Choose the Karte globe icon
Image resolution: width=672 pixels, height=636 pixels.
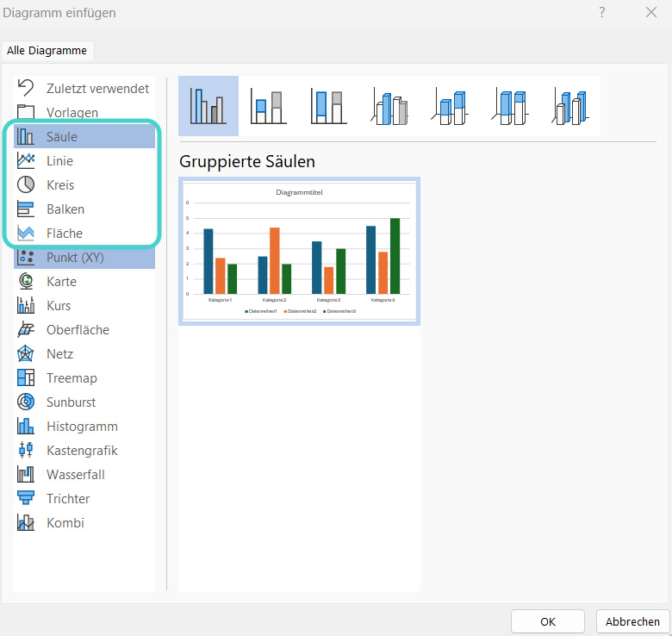point(26,281)
